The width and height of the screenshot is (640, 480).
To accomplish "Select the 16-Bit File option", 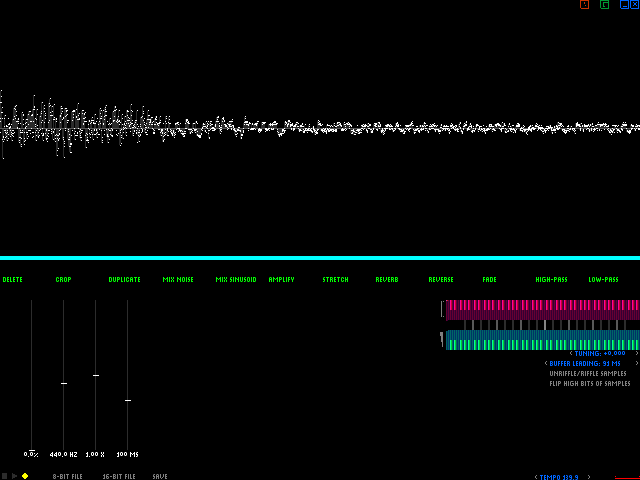I will pos(118,477).
